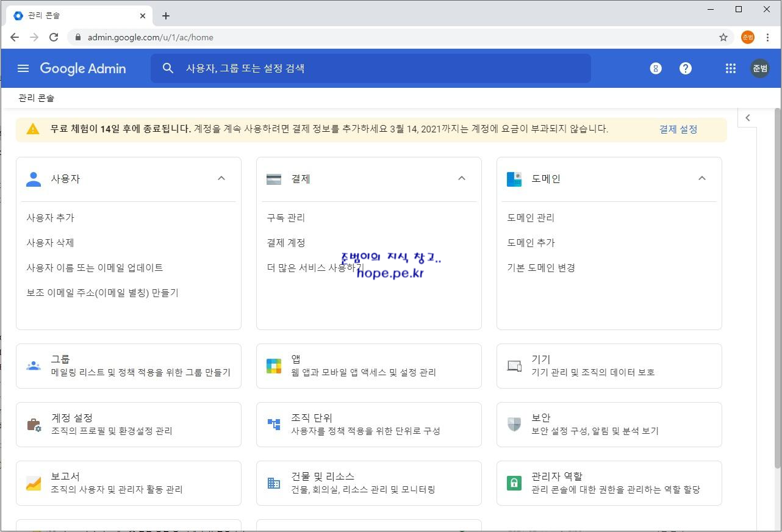
Task: Click the 보고서 chart icon
Action: click(x=34, y=483)
